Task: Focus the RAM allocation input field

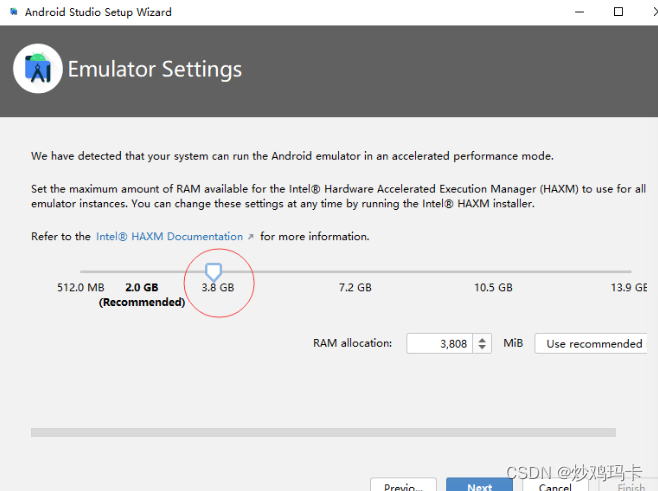Action: tap(439, 344)
